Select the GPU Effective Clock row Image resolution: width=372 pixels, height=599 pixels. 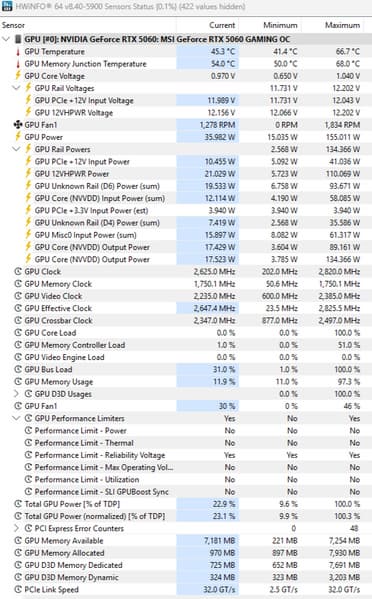pyautogui.click(x=186, y=308)
